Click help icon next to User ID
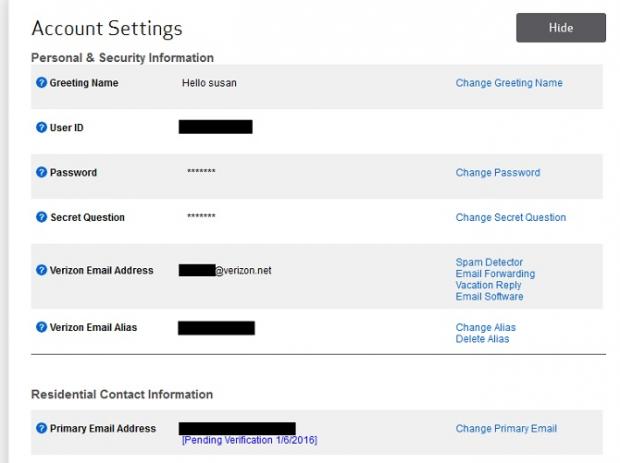The image size is (620, 463). [42, 128]
